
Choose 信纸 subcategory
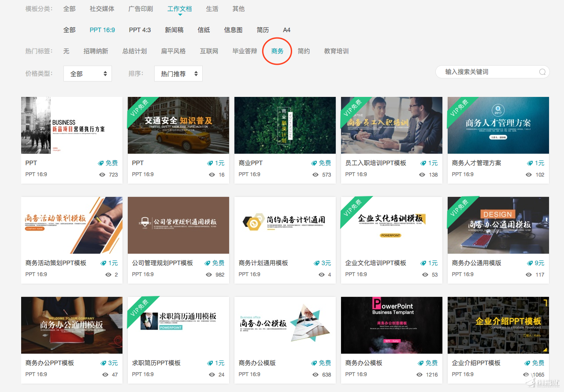point(204,30)
